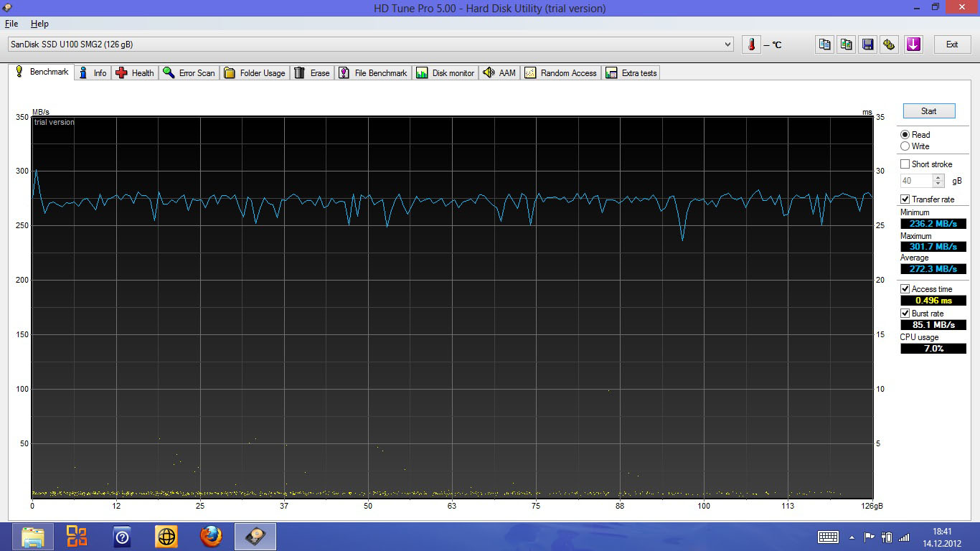Open Firefox from the taskbar
This screenshot has width=980, height=551.
pyautogui.click(x=211, y=537)
